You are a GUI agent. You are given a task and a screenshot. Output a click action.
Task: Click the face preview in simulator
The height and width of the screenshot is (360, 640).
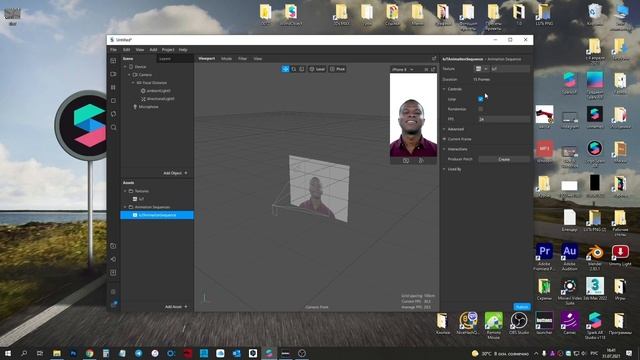pos(413,115)
